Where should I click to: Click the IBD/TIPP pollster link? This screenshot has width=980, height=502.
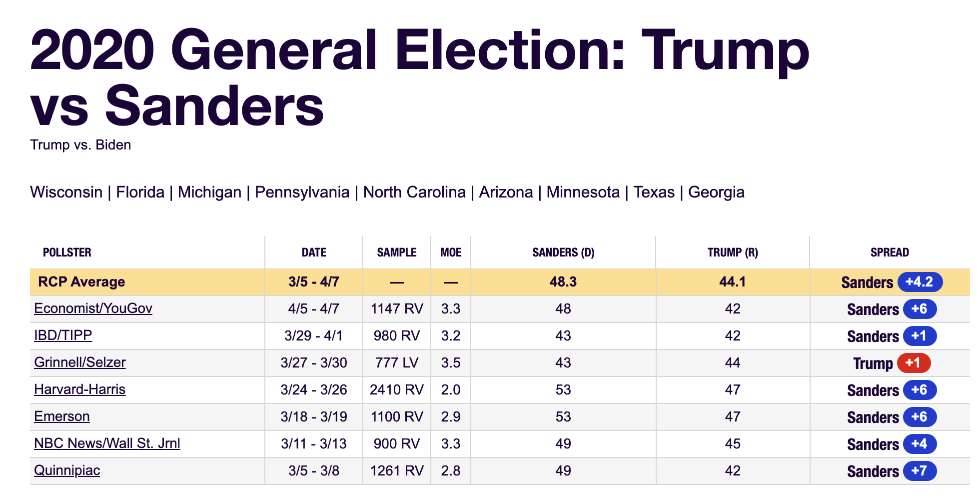(x=63, y=335)
